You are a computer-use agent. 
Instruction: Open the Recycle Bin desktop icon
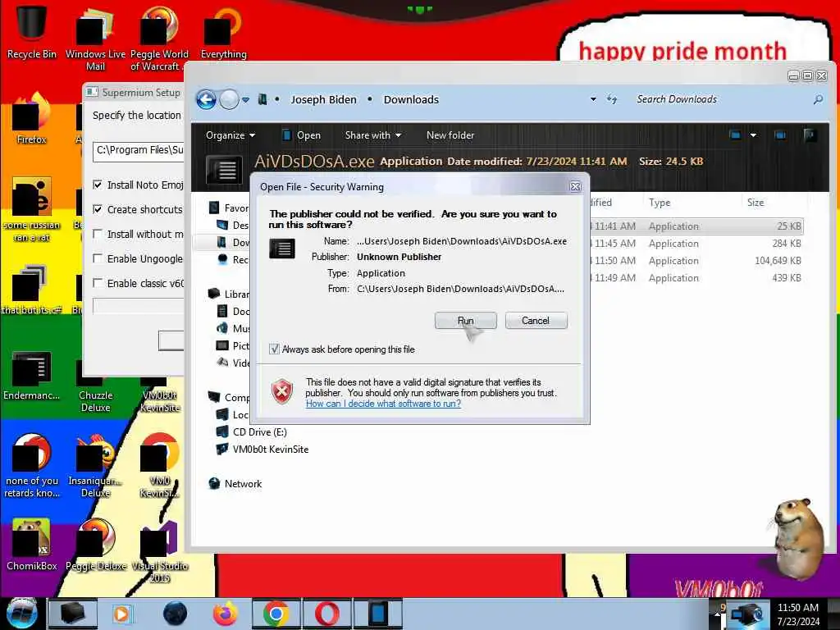coord(32,30)
